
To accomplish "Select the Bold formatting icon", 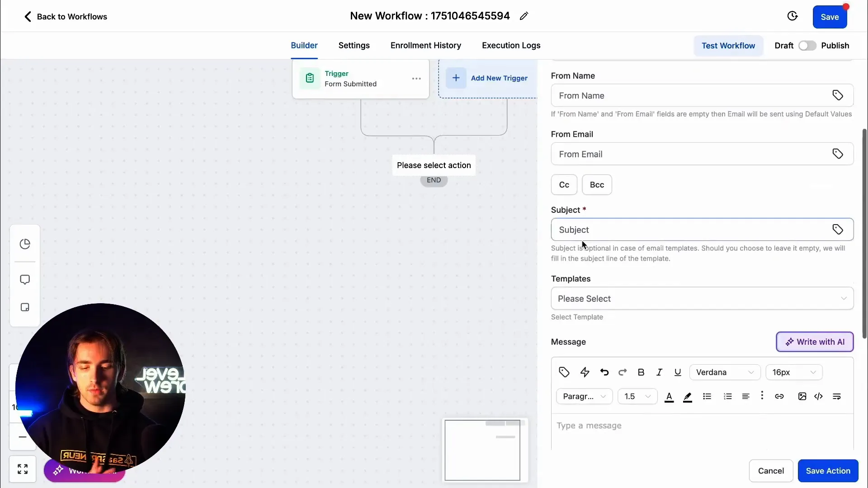I will [641, 372].
